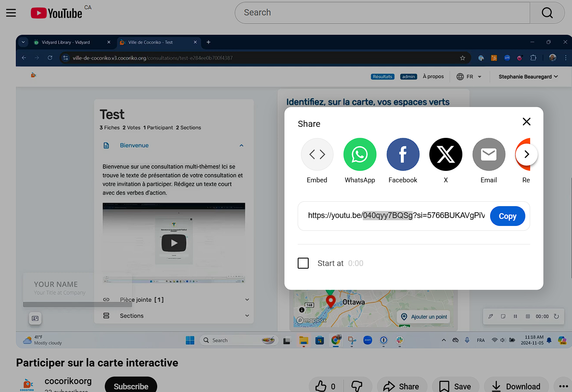The image size is (572, 392).
Task: Subscribe to the cocorikoorg channel
Action: click(x=131, y=386)
